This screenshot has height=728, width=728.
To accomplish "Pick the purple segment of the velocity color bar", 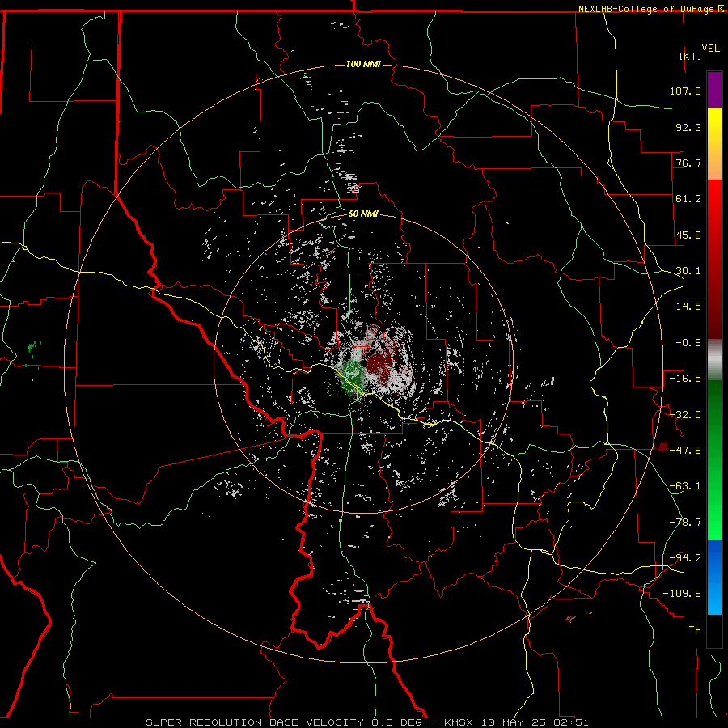I will click(x=714, y=90).
